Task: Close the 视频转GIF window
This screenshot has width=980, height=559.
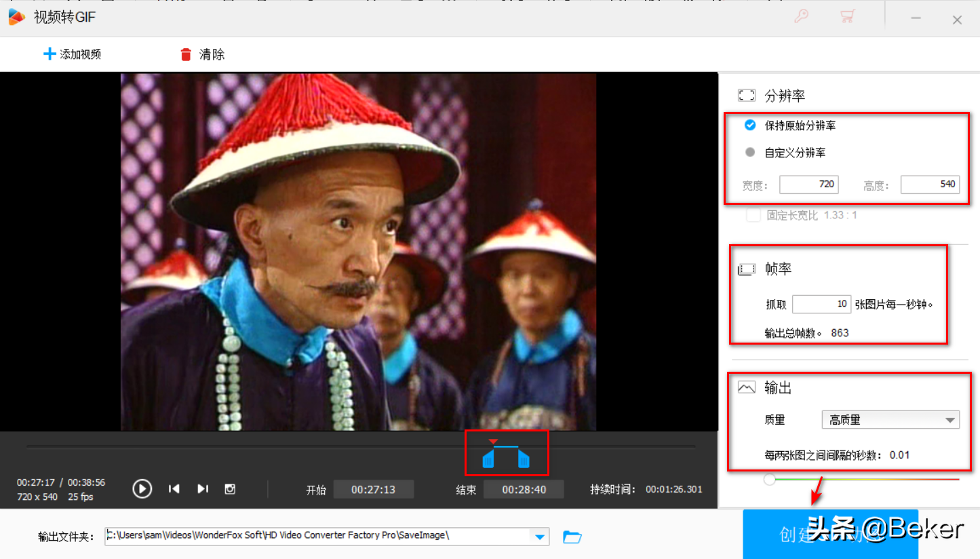Action: click(957, 20)
